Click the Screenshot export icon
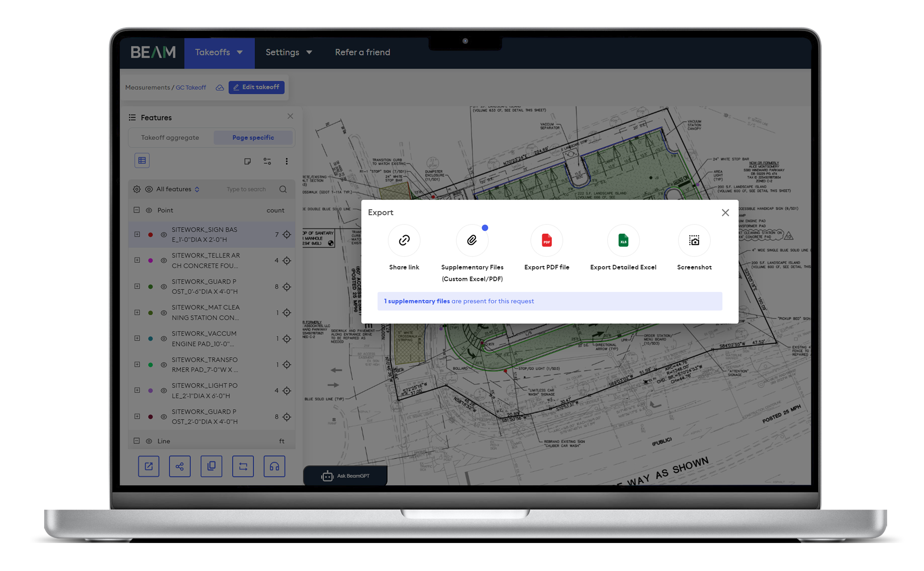Screen dimensions: 924x571 click(x=694, y=240)
